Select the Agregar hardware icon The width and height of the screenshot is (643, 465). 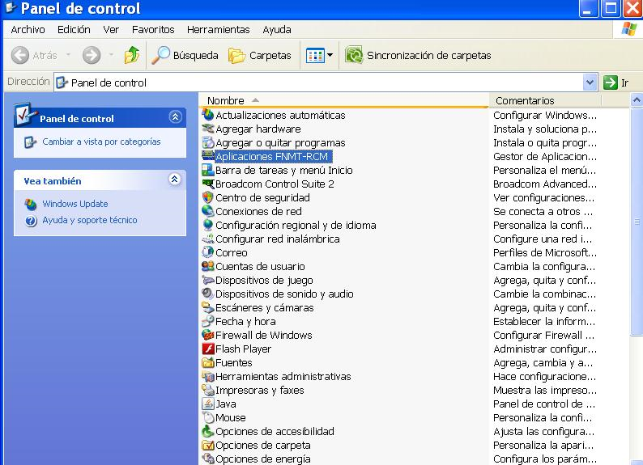coord(208,129)
